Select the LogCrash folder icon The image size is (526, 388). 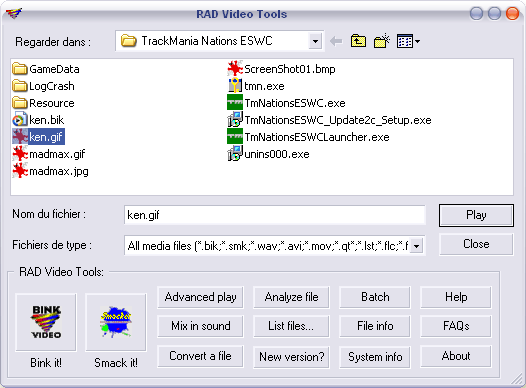(x=19, y=86)
